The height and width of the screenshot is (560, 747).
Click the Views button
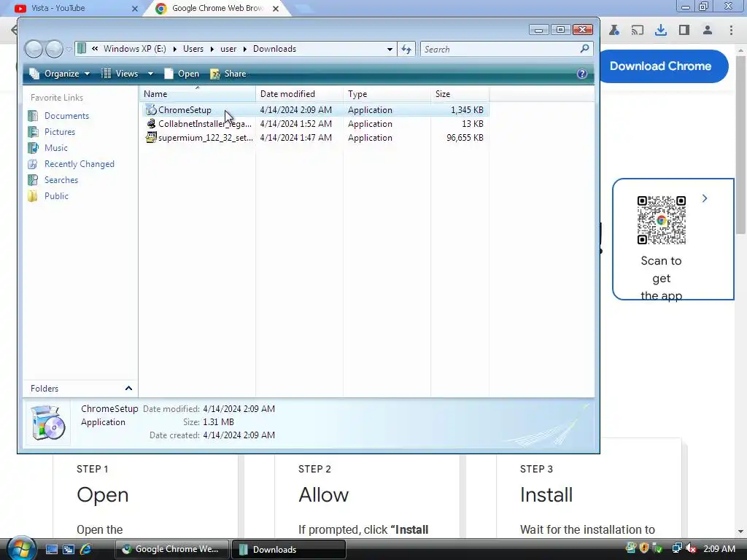120,74
